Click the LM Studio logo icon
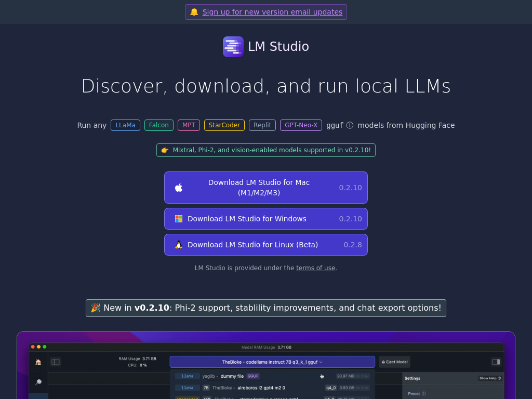 coord(233,47)
